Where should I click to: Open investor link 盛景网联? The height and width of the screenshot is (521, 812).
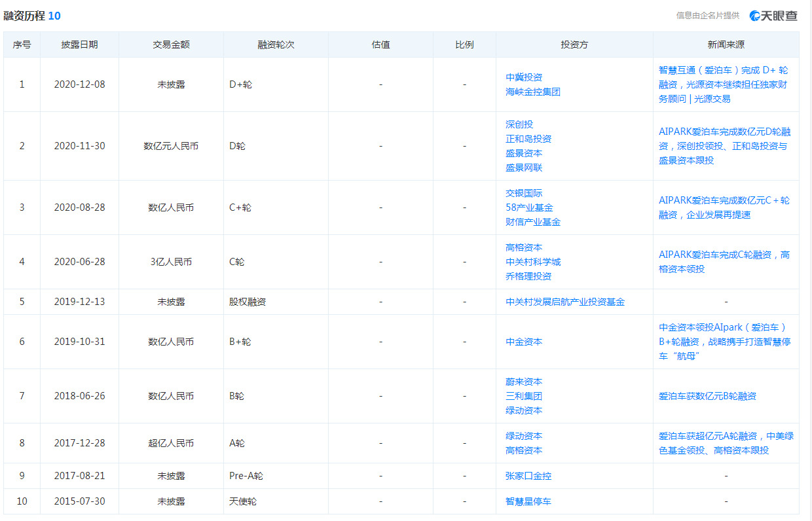[x=524, y=168]
